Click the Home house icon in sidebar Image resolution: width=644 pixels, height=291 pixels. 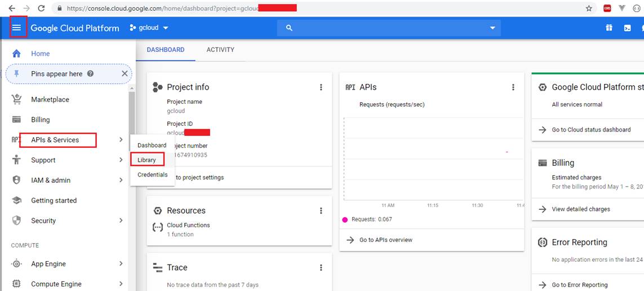click(x=16, y=54)
